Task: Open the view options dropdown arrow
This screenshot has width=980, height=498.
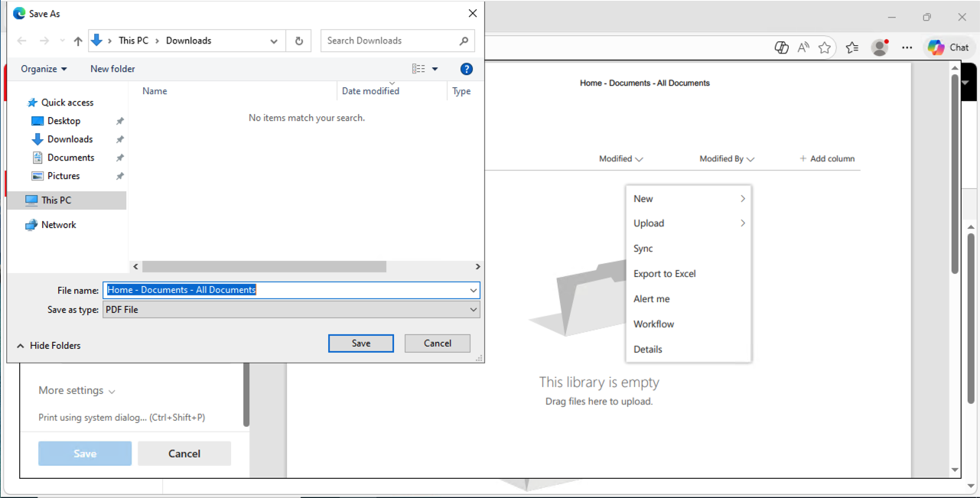Action: [435, 69]
